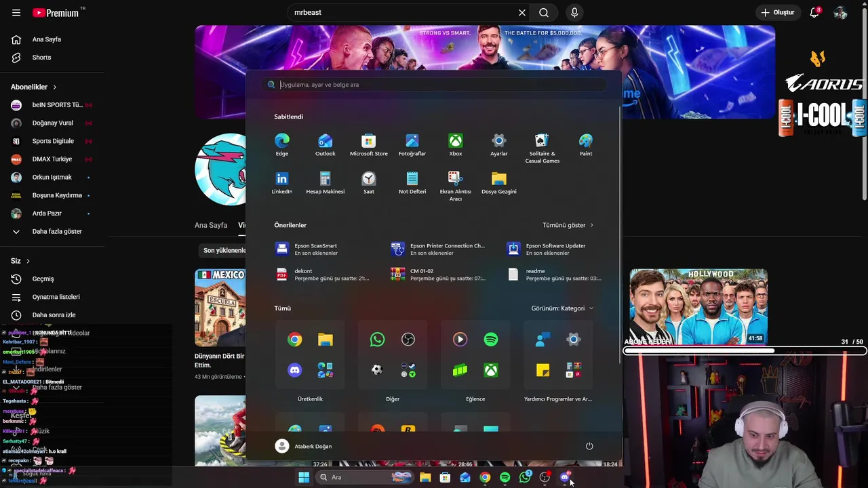Open Daha sonra izle list

click(x=52, y=315)
